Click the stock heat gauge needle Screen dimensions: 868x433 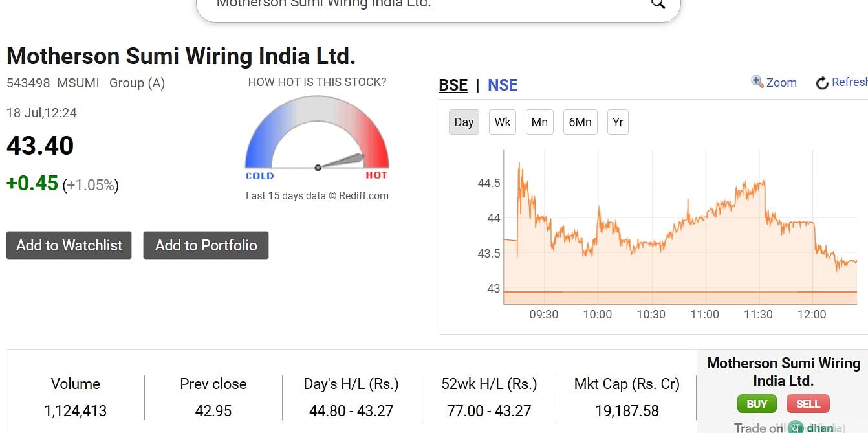click(341, 161)
